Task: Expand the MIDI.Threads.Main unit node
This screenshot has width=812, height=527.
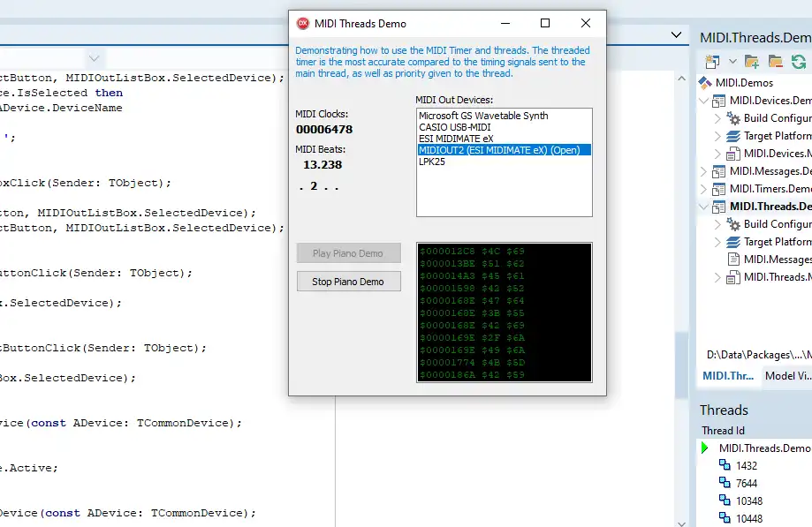Action: pos(717,277)
